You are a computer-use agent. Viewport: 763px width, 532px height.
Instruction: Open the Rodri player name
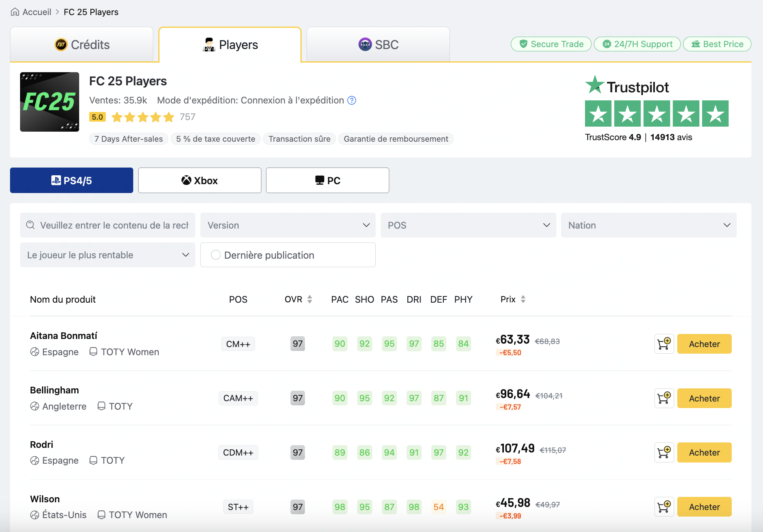pos(42,445)
